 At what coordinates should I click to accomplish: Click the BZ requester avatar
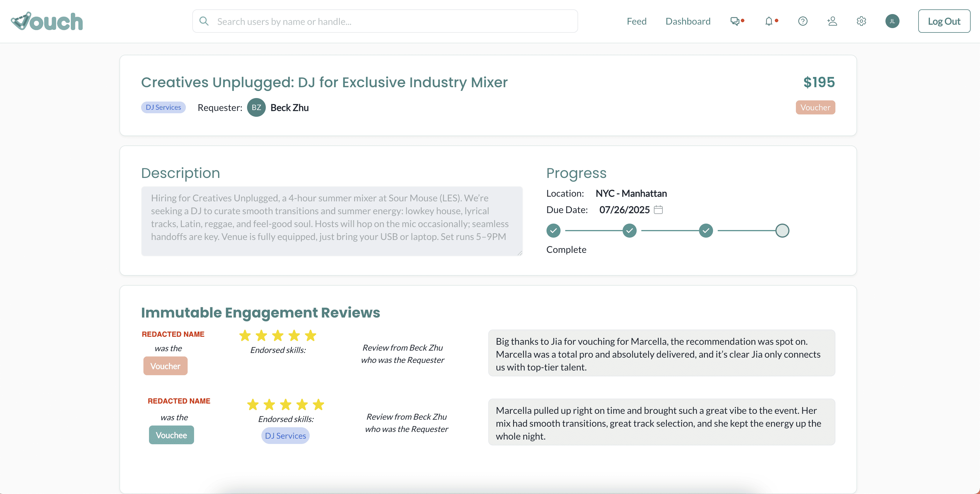point(256,108)
